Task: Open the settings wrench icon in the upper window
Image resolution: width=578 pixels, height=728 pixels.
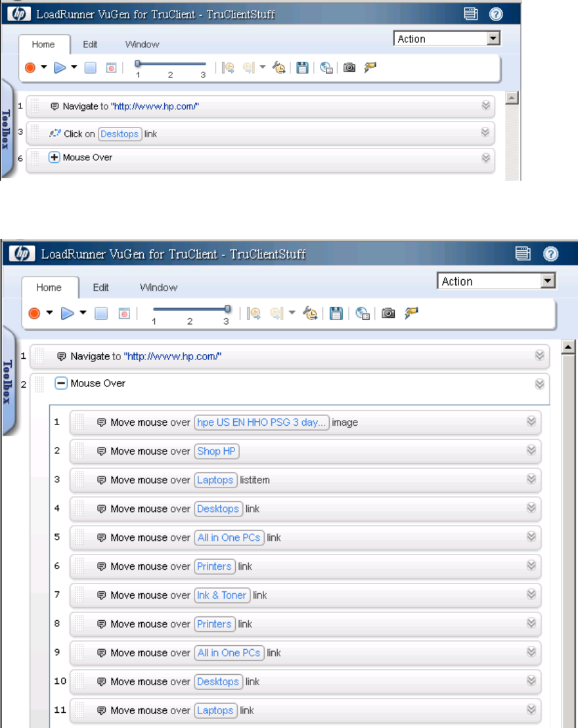Action: tap(278, 68)
